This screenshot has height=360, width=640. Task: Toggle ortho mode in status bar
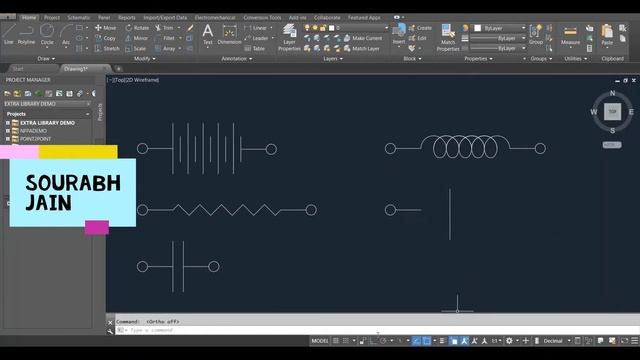click(373, 340)
